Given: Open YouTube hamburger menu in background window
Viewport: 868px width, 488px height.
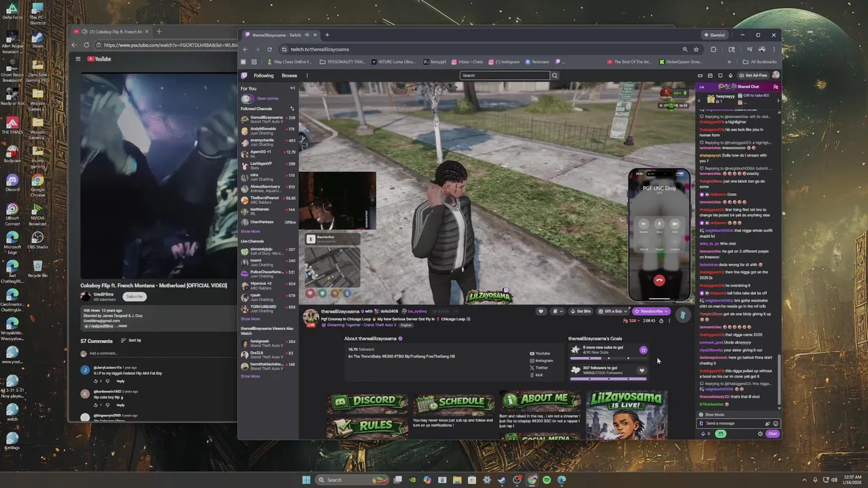Looking at the screenshot, I should pos(78,59).
